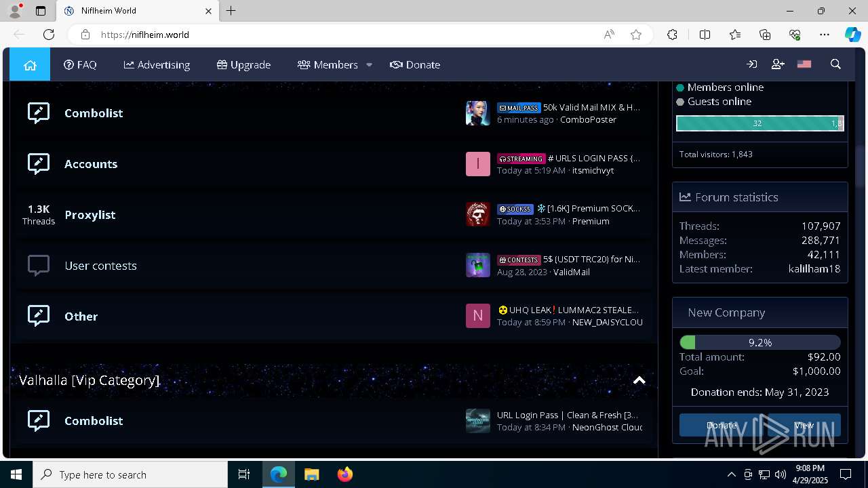Click the Donate button in New Company
The image size is (868, 488).
pyautogui.click(x=721, y=425)
